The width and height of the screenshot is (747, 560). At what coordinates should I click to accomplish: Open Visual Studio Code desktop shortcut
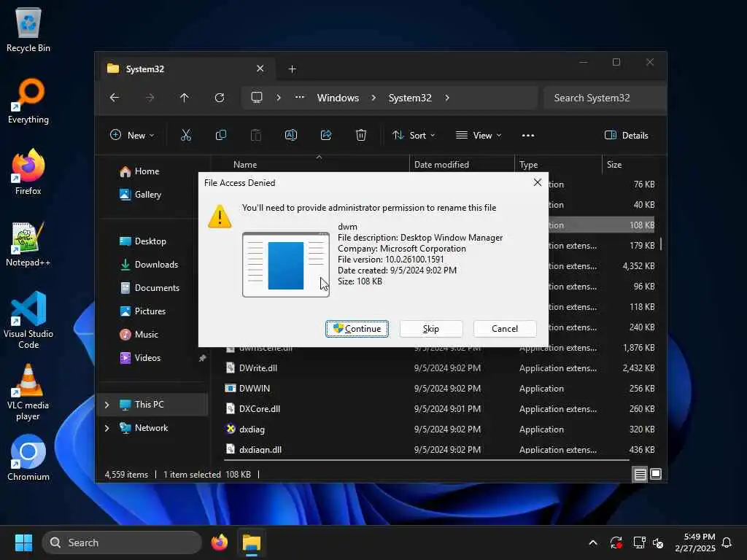coord(28,319)
